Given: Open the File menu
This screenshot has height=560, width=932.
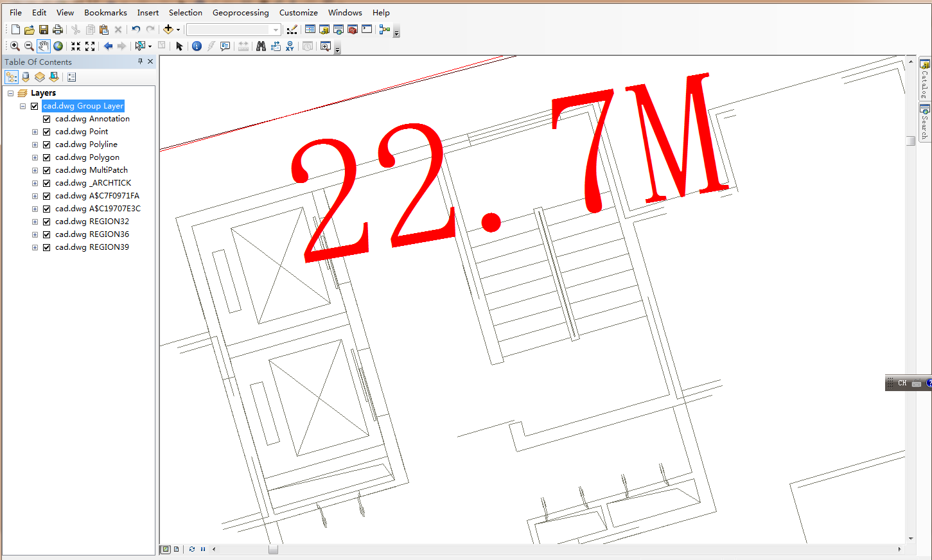Looking at the screenshot, I should point(16,12).
